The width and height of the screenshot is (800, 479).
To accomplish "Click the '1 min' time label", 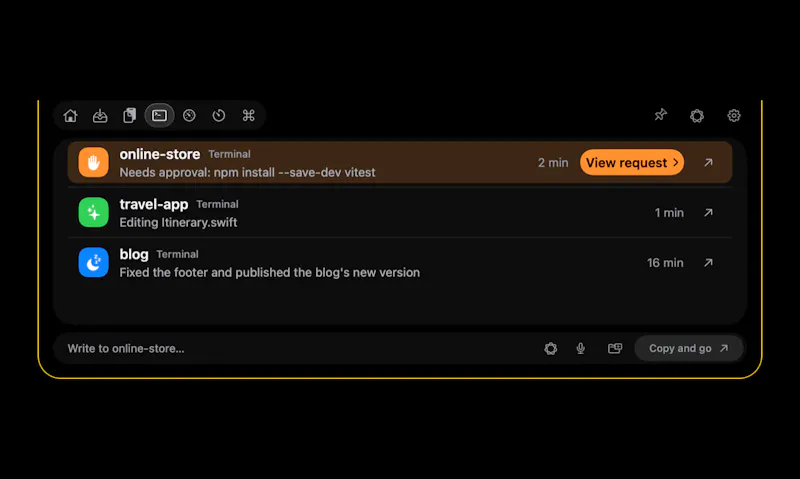I will tap(669, 213).
